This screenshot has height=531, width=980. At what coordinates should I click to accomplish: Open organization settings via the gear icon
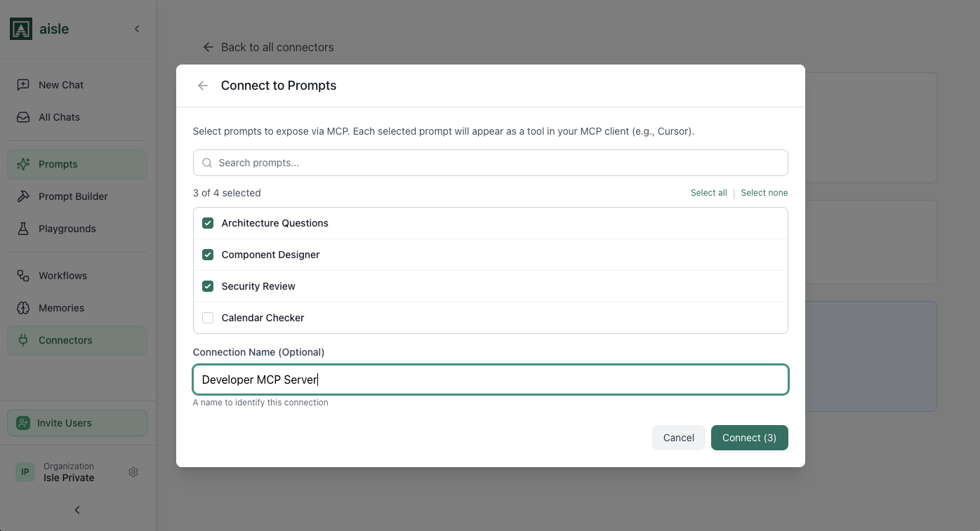point(133,471)
